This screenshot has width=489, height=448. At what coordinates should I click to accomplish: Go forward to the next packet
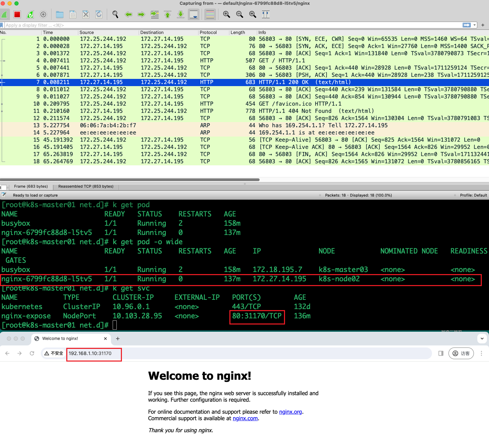tap(141, 14)
